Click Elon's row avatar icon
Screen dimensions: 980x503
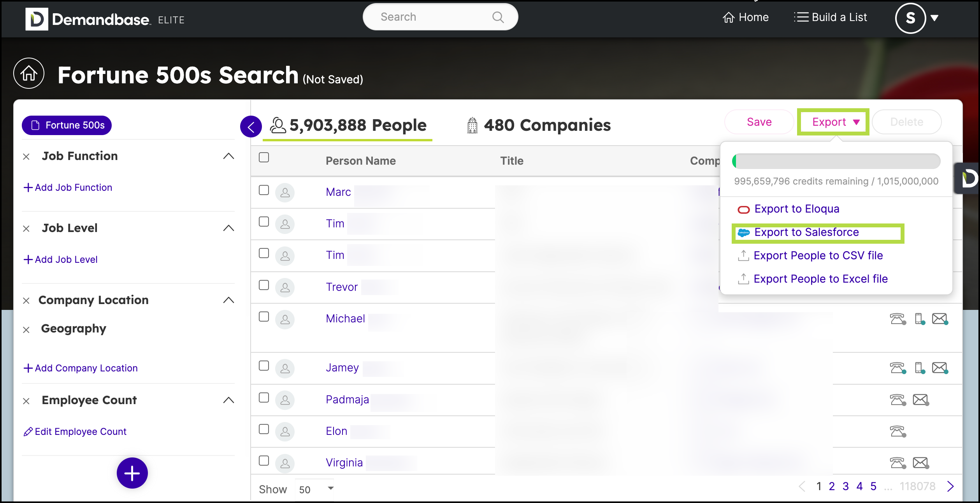pyautogui.click(x=285, y=431)
